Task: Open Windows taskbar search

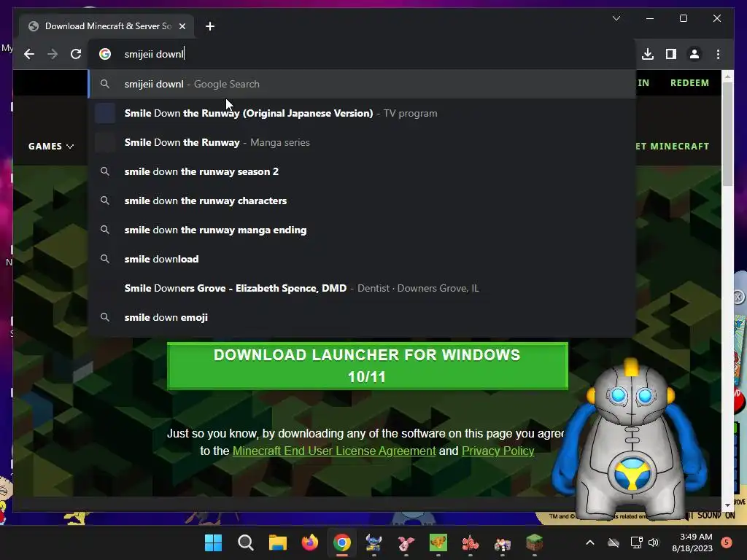Action: tap(245, 542)
